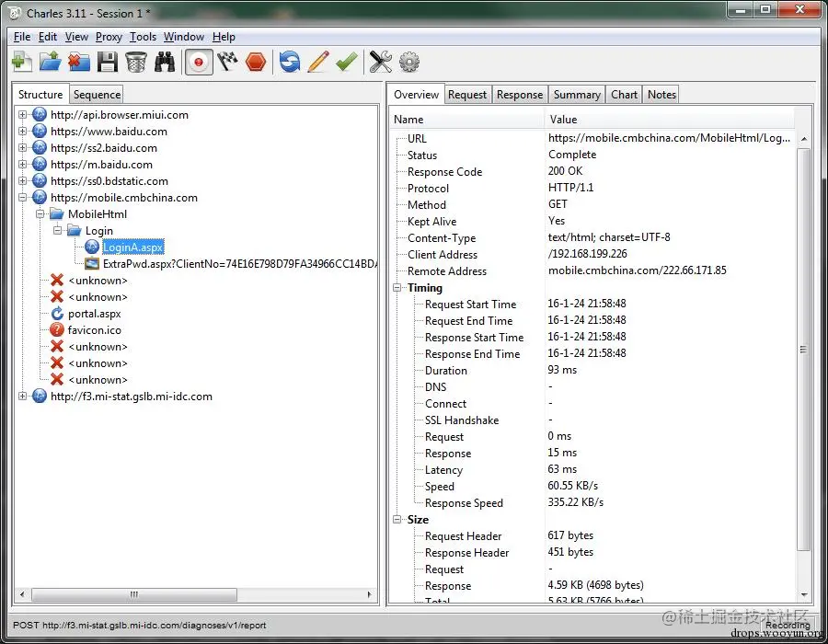
Task: Click the Value column header
Action: pyautogui.click(x=670, y=120)
